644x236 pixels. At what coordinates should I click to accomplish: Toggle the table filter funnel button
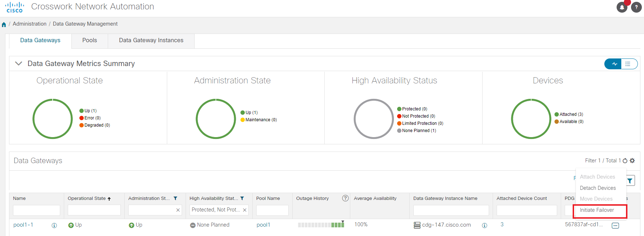click(630, 180)
